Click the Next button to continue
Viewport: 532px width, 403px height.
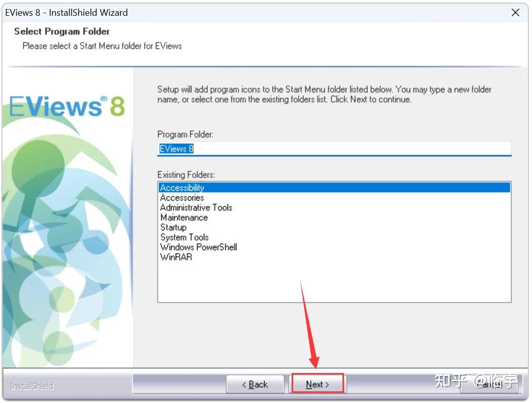pyautogui.click(x=317, y=384)
